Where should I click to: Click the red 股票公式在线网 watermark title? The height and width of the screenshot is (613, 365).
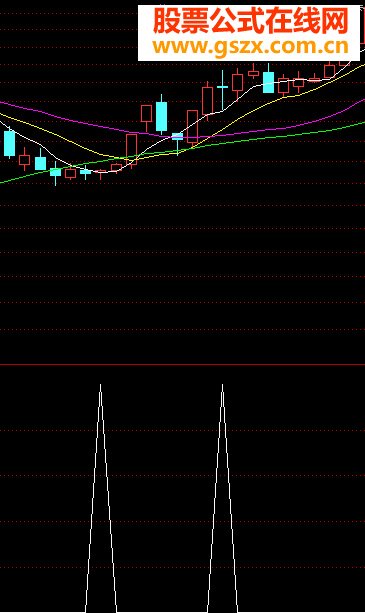[x=250, y=21]
